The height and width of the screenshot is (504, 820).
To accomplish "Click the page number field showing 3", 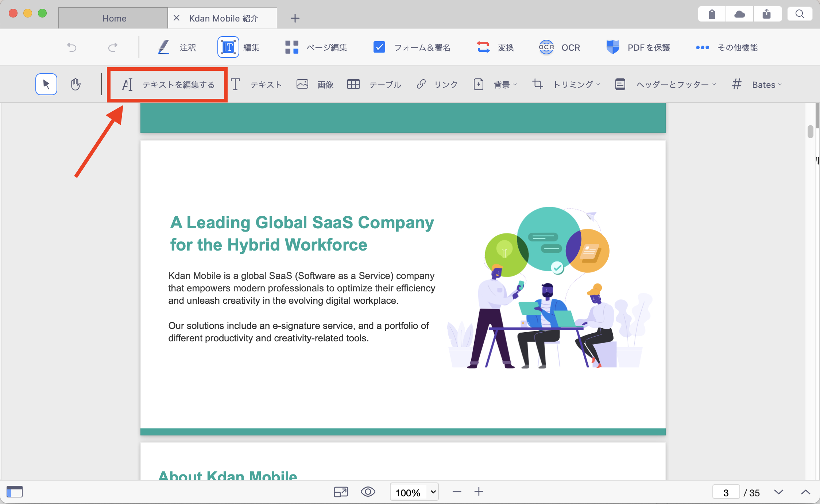I will click(726, 493).
